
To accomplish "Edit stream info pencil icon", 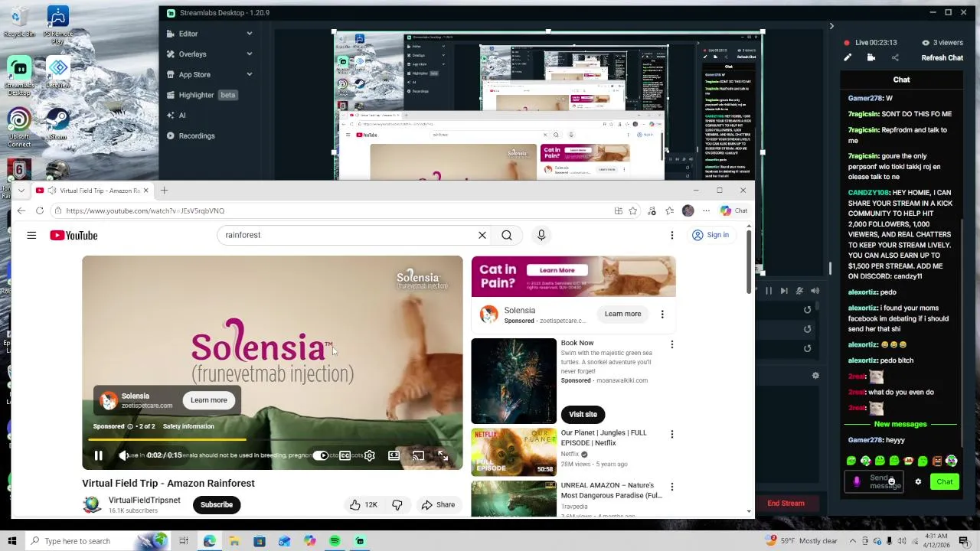I will 848,57.
